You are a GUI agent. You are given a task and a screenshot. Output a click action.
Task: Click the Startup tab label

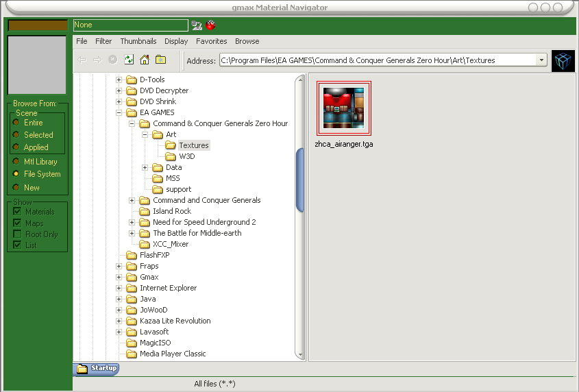point(103,368)
